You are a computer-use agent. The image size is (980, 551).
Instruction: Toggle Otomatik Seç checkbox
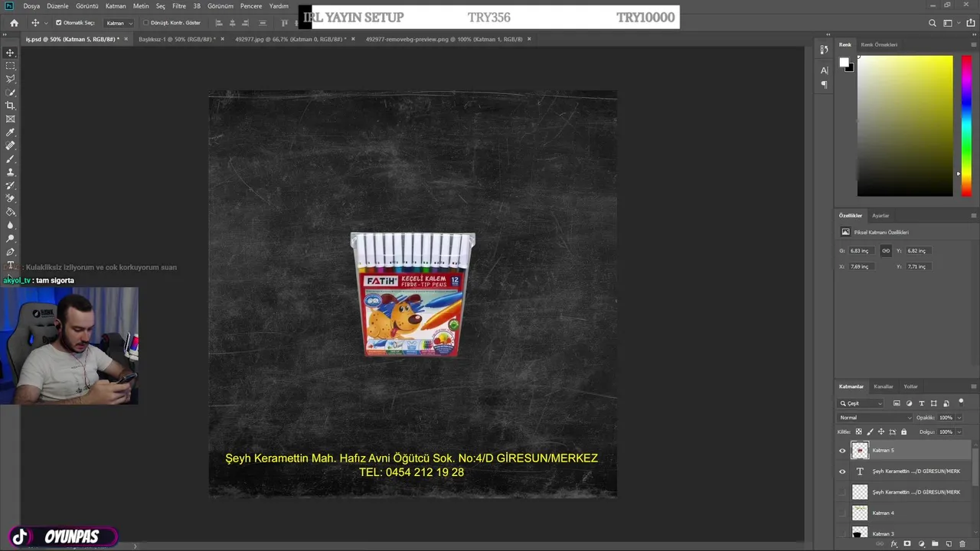(x=59, y=23)
